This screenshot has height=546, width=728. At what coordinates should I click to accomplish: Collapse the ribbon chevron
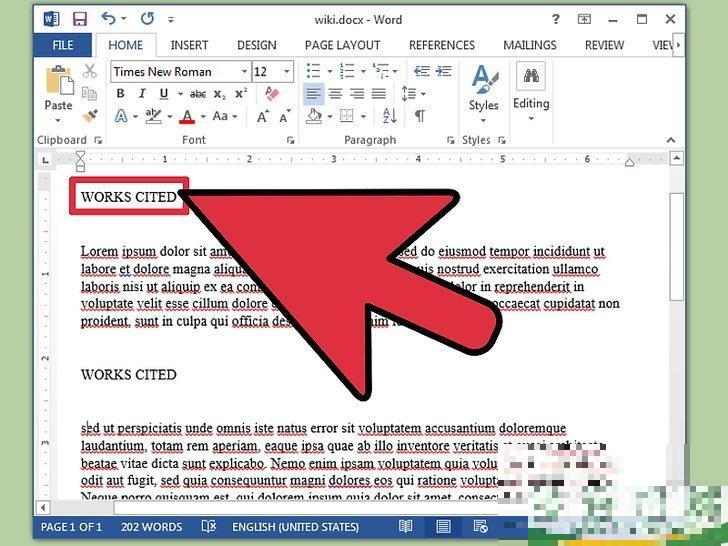click(671, 140)
